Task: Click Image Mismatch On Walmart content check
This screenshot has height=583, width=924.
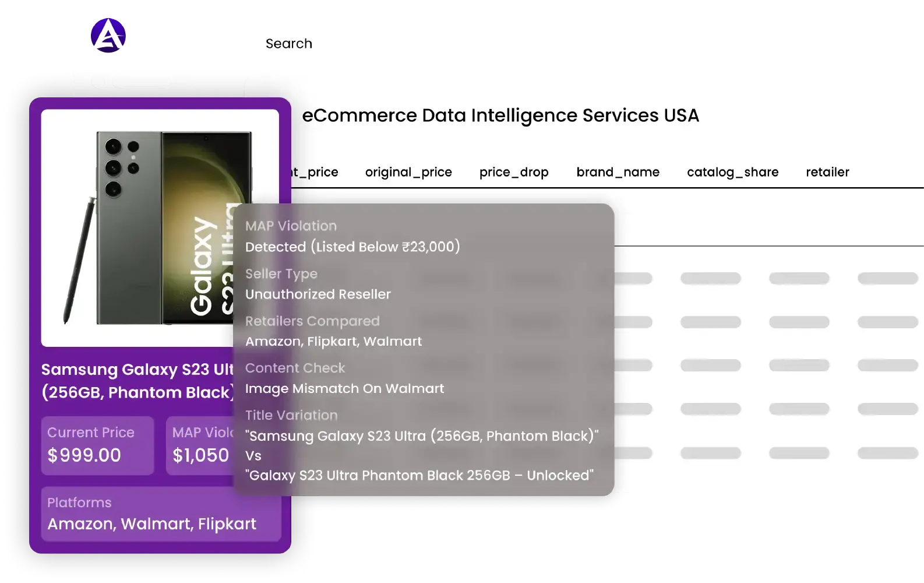Action: point(344,388)
